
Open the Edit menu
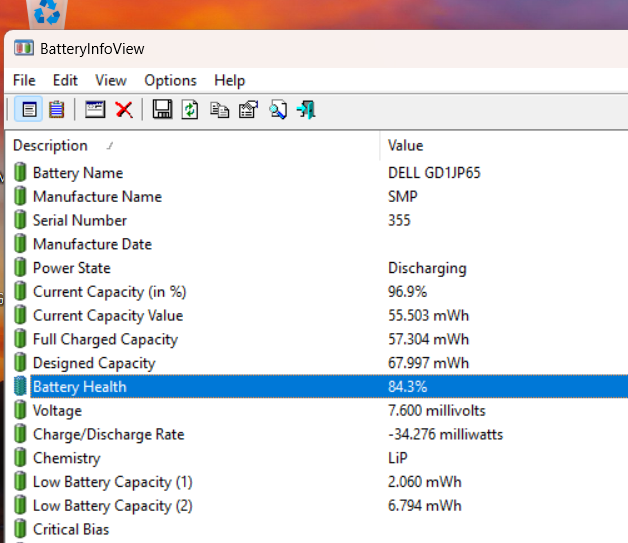tap(65, 80)
